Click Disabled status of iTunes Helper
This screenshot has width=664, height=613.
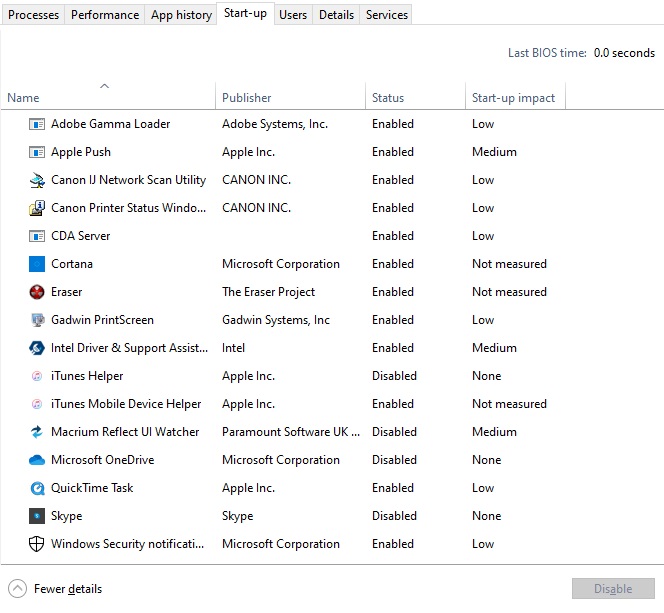(394, 376)
